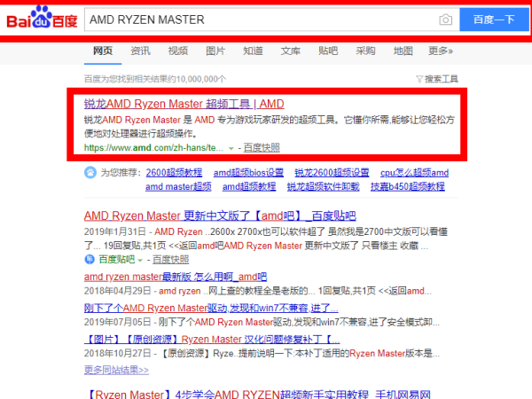Viewport: 532px width, 399px height.
Task: Click the 百度贴吧 paw icon
Action: coord(89,259)
